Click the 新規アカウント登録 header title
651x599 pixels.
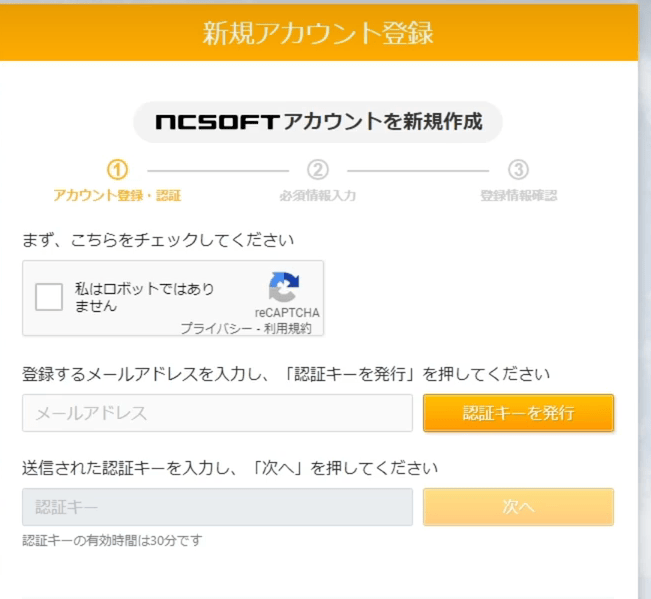(x=318, y=33)
